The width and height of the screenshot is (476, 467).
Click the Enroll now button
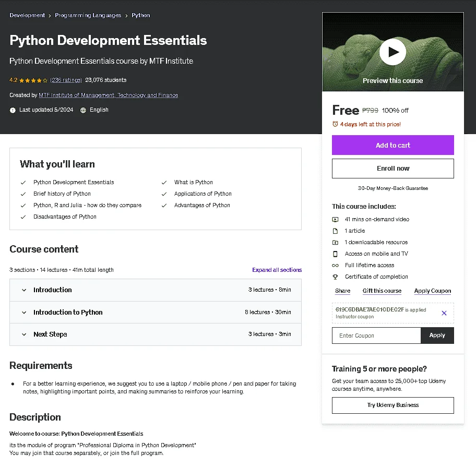[393, 169]
